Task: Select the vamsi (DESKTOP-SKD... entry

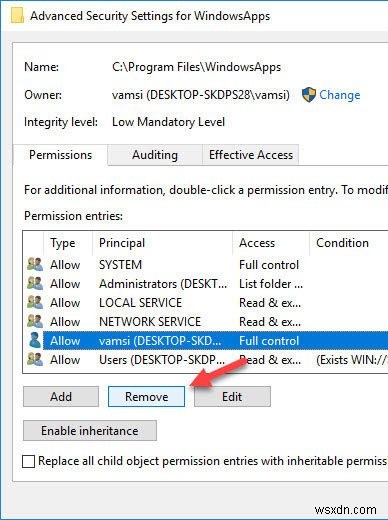Action: [x=160, y=341]
